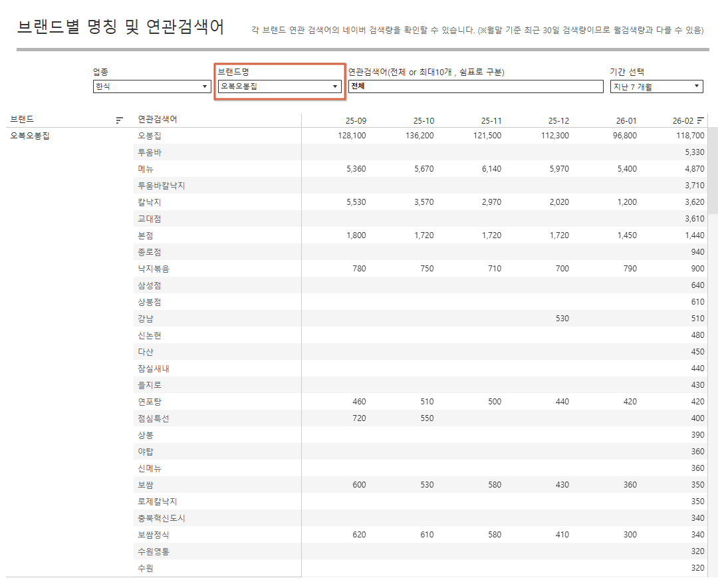This screenshot has height=584, width=728.
Task: Select the 25-10 column header
Action: point(424,121)
